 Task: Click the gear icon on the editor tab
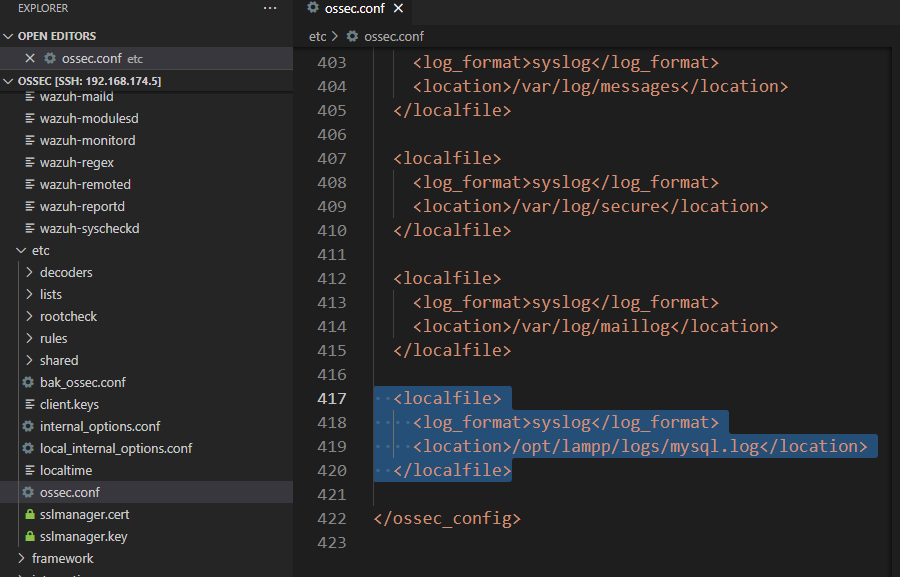[313, 7]
